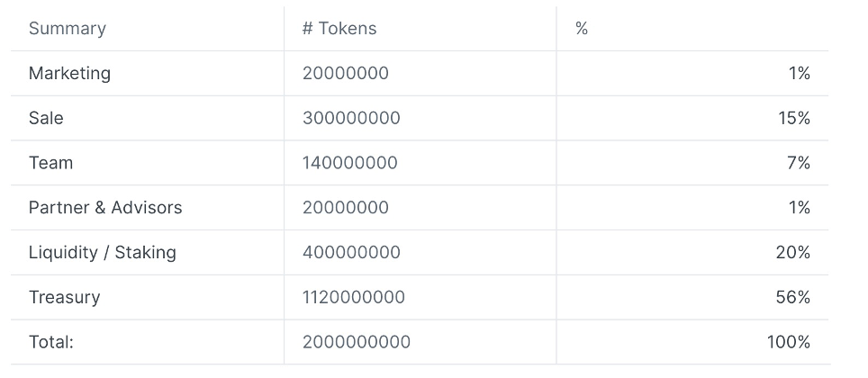The height and width of the screenshot is (378, 868).
Task: Click the 20% Liquidity percentage
Action: (x=792, y=252)
